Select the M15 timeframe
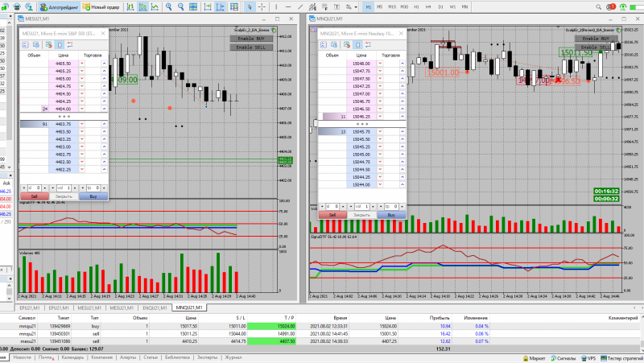Viewport: 644px width, 363px height. (392, 7)
